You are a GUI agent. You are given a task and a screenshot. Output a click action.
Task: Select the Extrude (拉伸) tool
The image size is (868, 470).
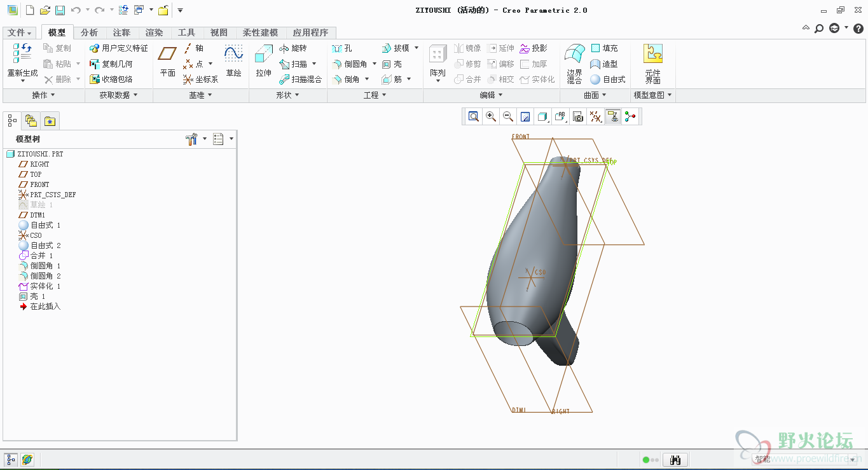tap(264, 62)
